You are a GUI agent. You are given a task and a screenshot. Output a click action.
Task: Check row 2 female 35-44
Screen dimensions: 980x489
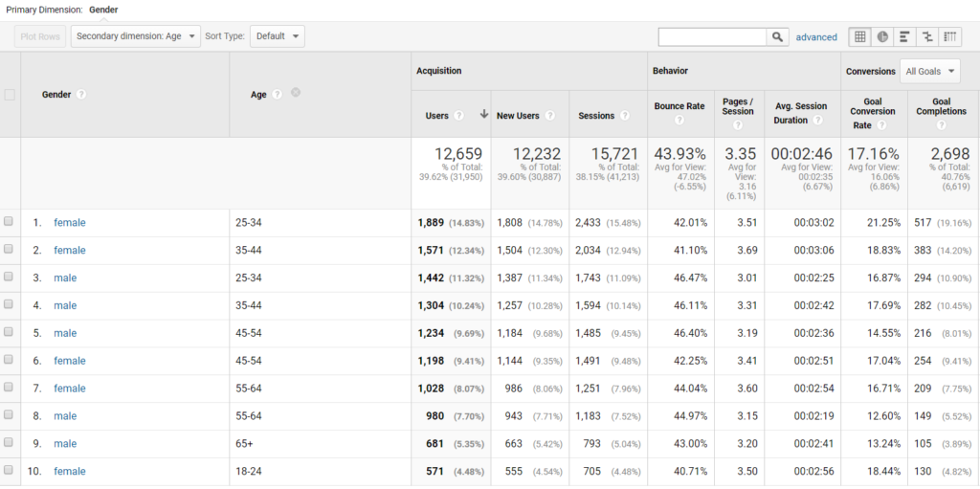pyautogui.click(x=8, y=249)
